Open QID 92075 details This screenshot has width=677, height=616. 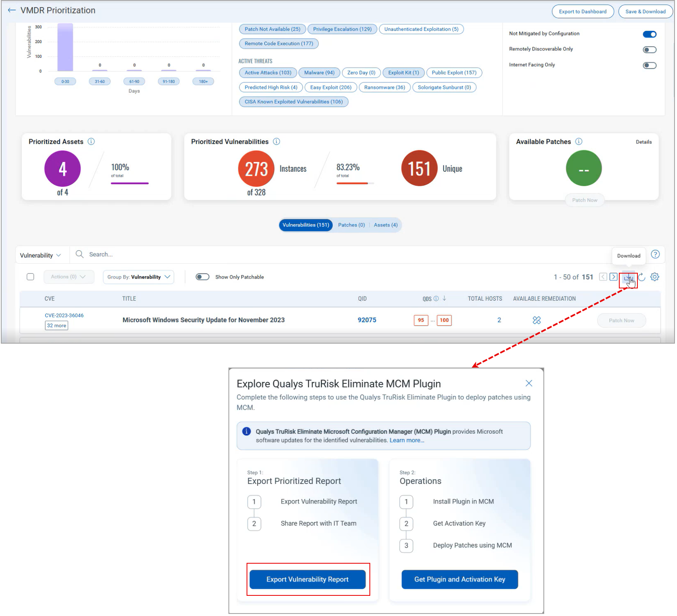point(367,320)
